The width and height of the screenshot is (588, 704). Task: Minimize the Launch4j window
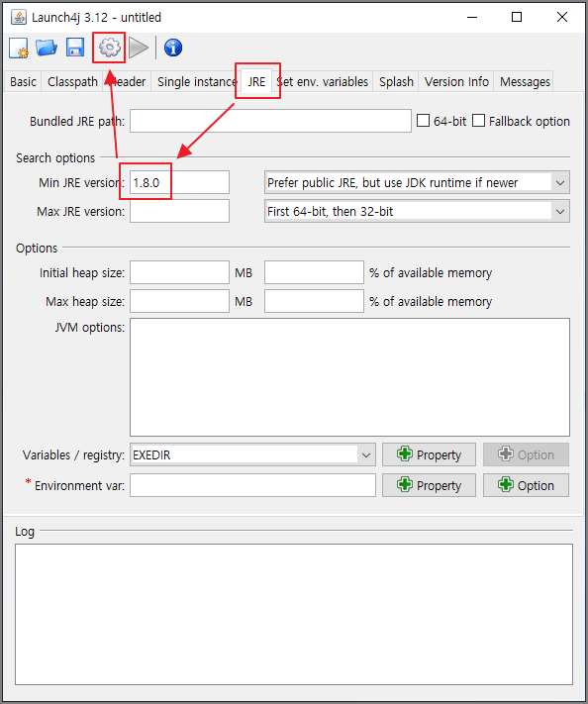pyautogui.click(x=472, y=17)
